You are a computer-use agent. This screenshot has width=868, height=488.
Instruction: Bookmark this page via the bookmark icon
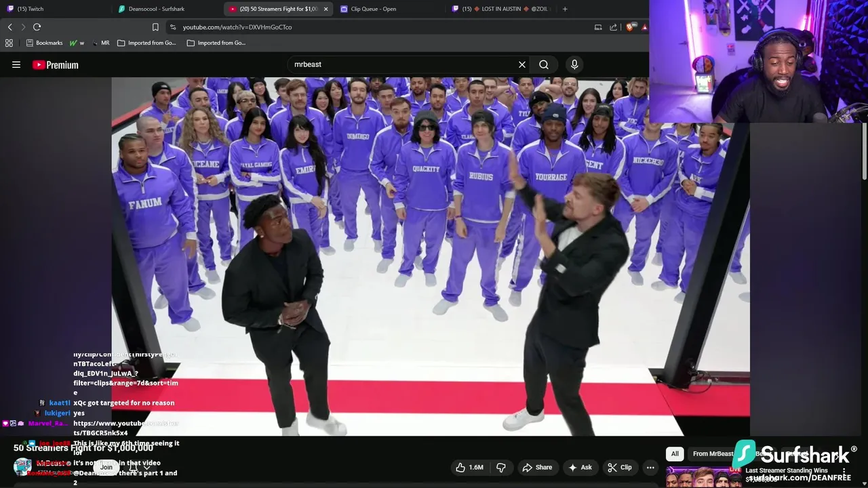[x=155, y=27]
